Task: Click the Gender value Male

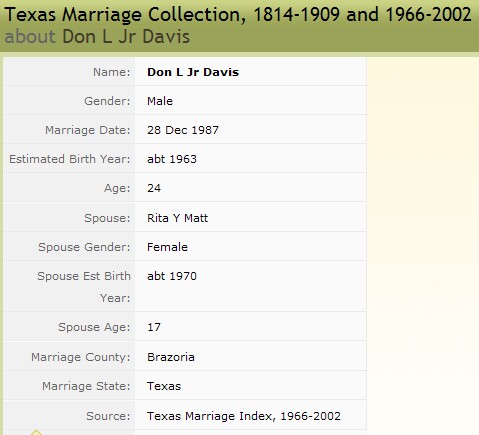Action: click(x=160, y=101)
